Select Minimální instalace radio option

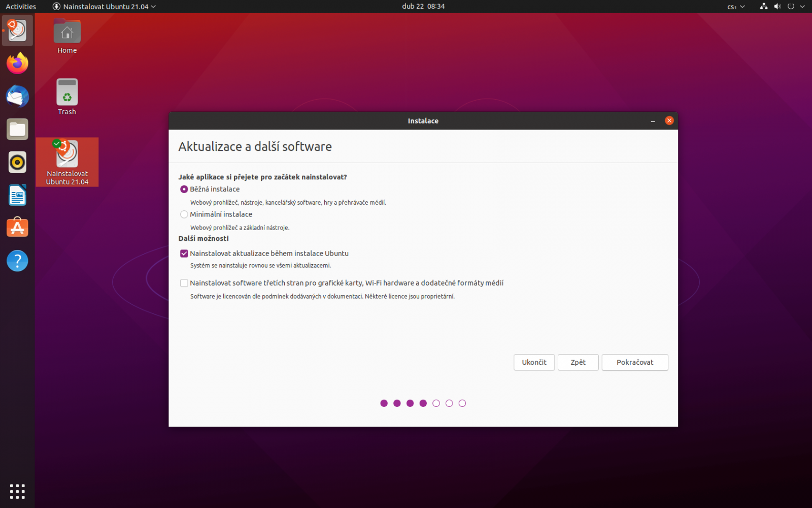point(184,214)
